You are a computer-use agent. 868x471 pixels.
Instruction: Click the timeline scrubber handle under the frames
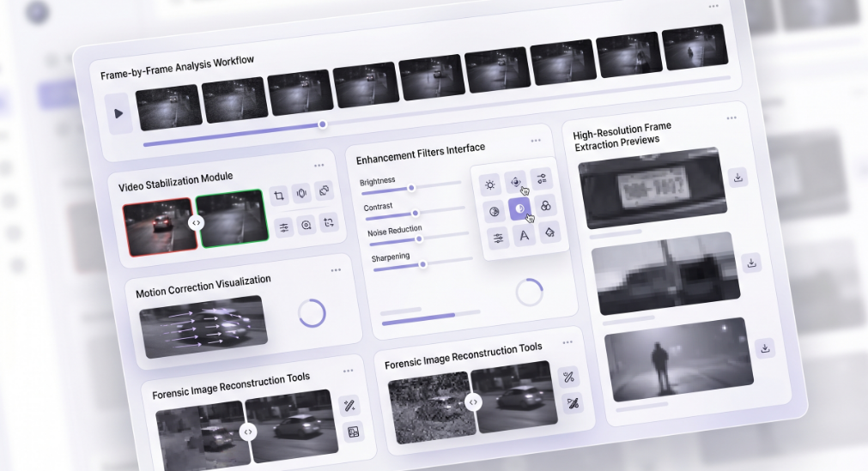point(322,124)
